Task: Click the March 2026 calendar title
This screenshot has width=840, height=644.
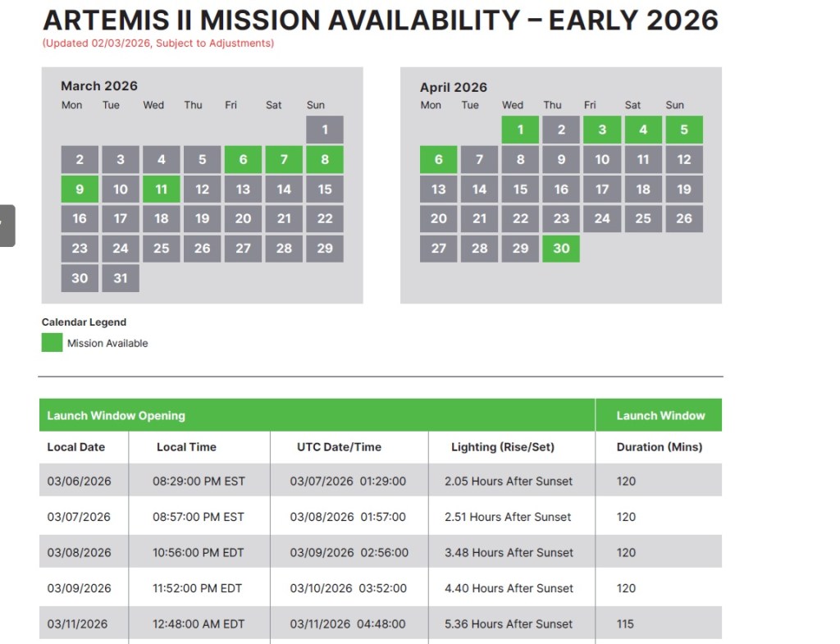Action: 99,86
